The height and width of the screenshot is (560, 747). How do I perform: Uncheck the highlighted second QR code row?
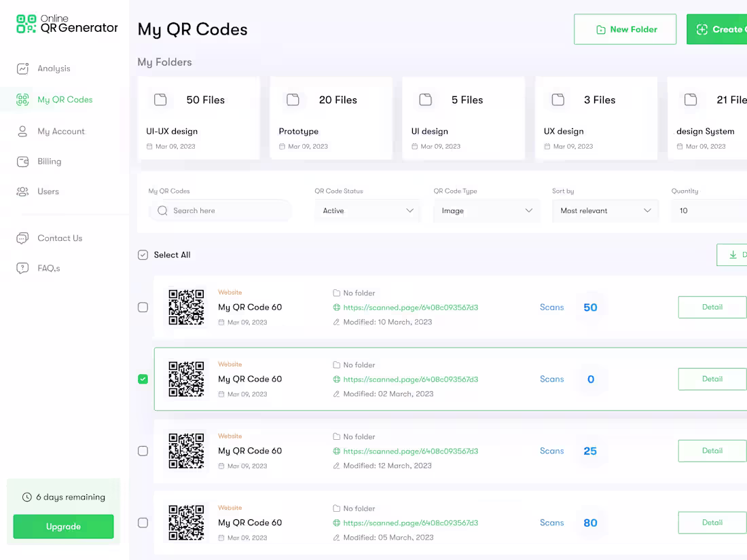pyautogui.click(x=143, y=379)
